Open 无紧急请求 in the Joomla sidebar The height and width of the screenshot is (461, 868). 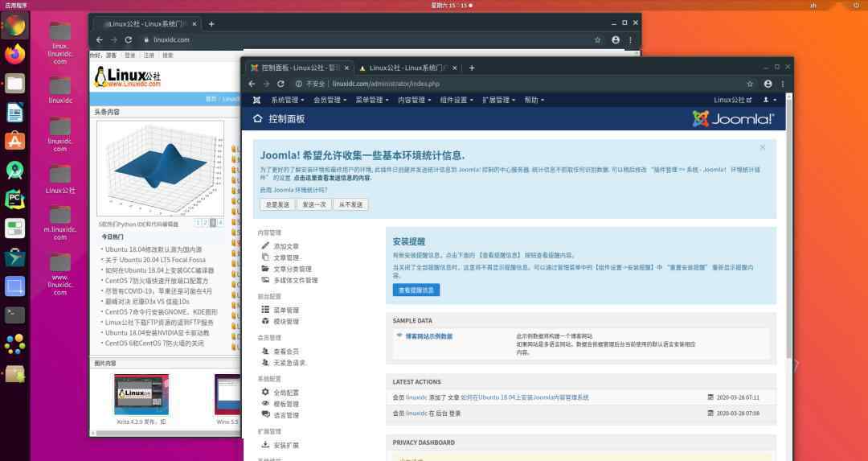[289, 363]
